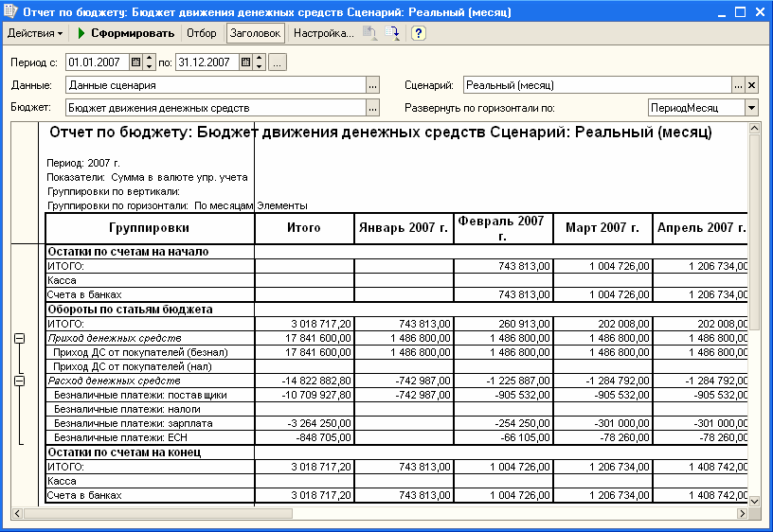The width and height of the screenshot is (773, 532).
Task: Select row Безналичные платежи: поставщики
Action: (x=396, y=395)
